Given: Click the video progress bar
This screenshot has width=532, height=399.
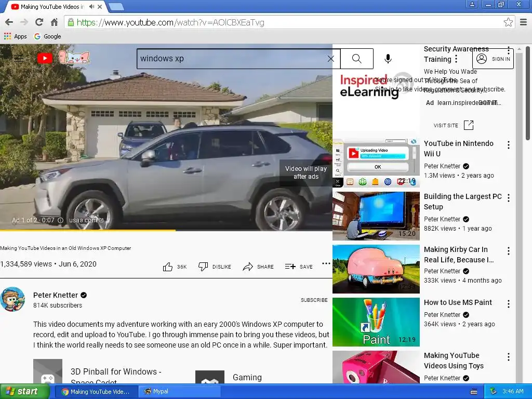Looking at the screenshot, I should [x=166, y=230].
